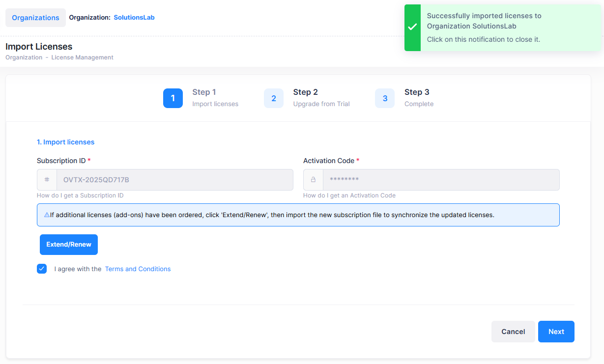Click the hash icon beside Subscription ID field
The height and width of the screenshot is (364, 604).
(x=47, y=180)
